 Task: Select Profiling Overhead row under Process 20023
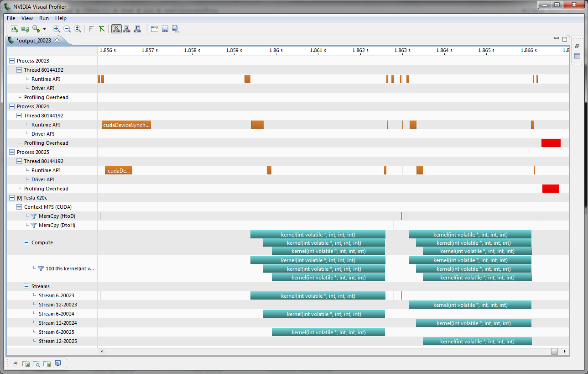46,97
